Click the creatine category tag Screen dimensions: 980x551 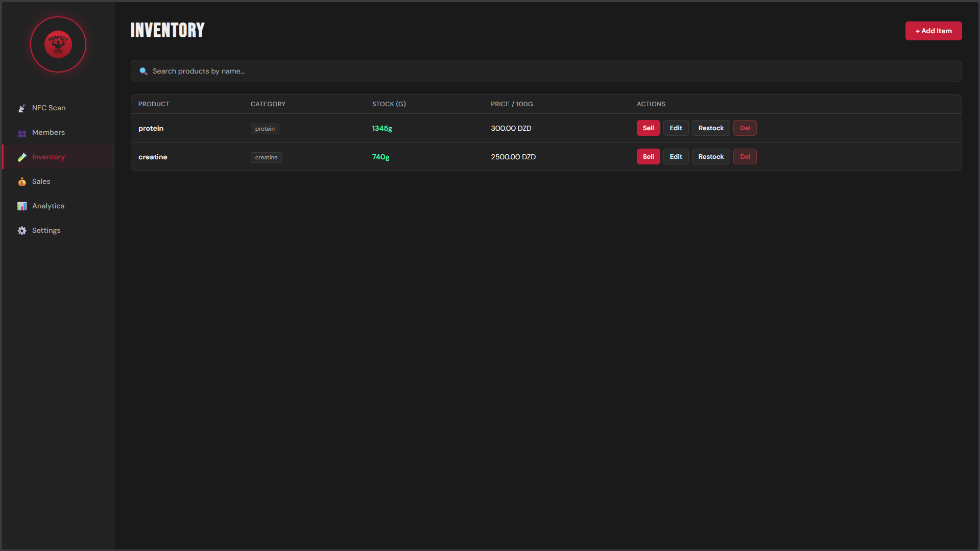[266, 157]
